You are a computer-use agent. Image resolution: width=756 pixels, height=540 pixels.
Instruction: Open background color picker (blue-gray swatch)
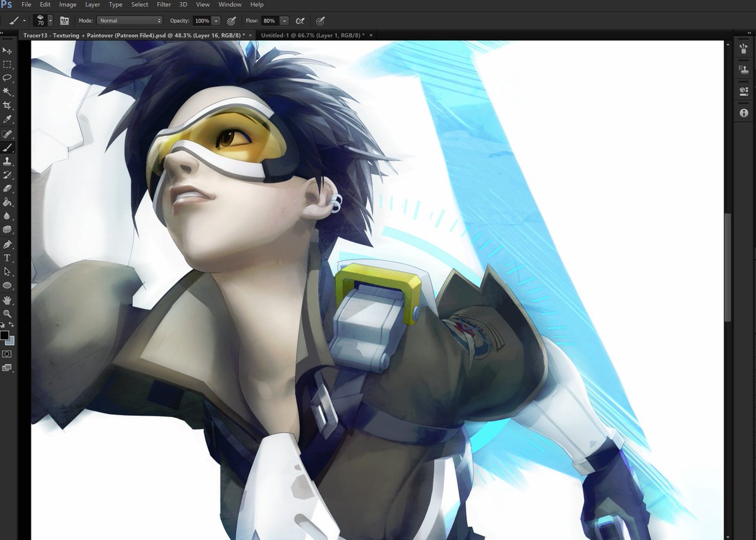click(x=11, y=342)
